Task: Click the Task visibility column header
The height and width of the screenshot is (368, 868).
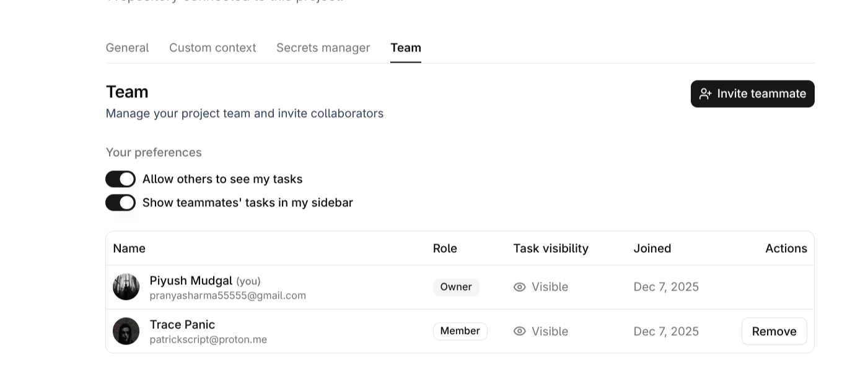Action: pos(551,248)
